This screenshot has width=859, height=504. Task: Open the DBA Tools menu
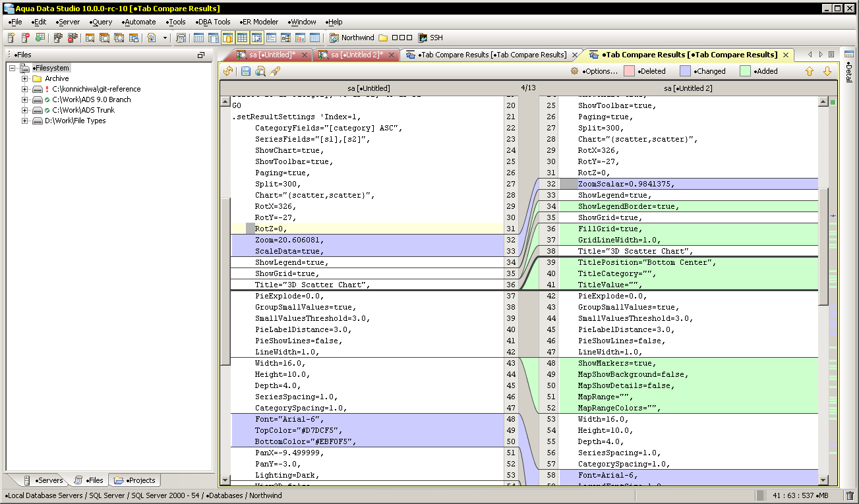213,22
